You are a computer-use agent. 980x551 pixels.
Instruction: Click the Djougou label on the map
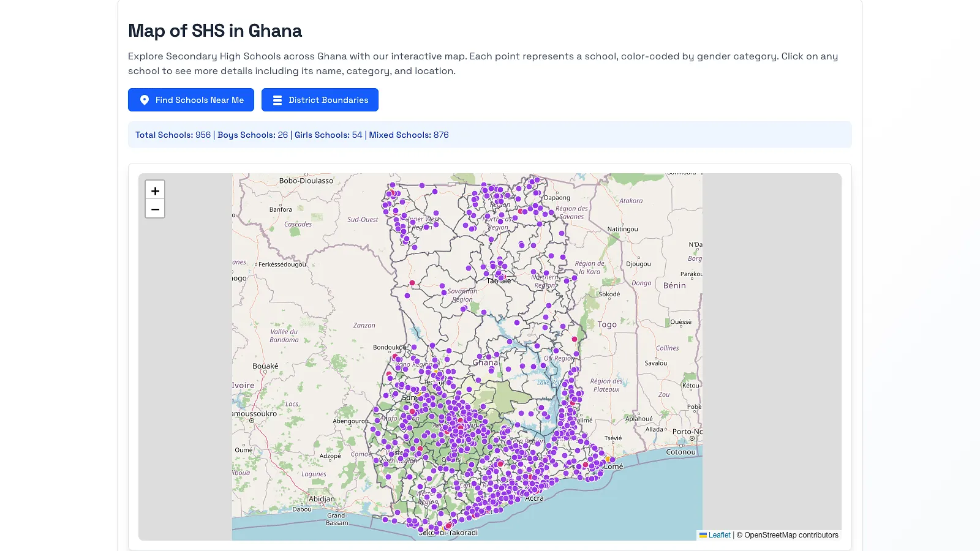638,264
